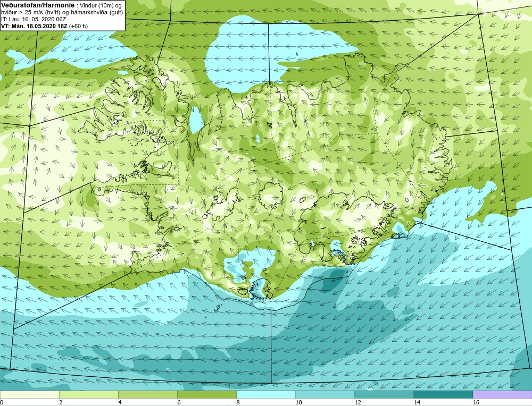Image resolution: width=532 pixels, height=406 pixels.
Task: Click the 12–14 m/s teal legend swatch
Action: 384,394
